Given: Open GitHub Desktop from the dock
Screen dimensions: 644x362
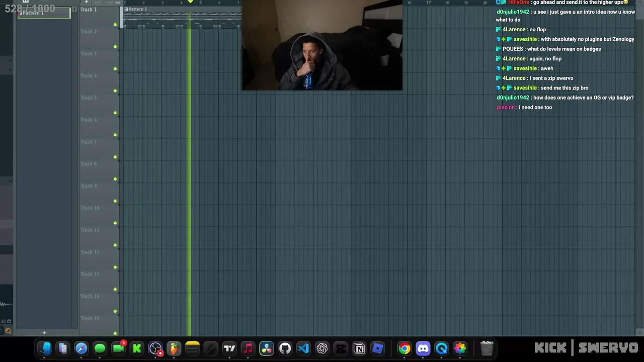Looking at the screenshot, I should click(285, 348).
